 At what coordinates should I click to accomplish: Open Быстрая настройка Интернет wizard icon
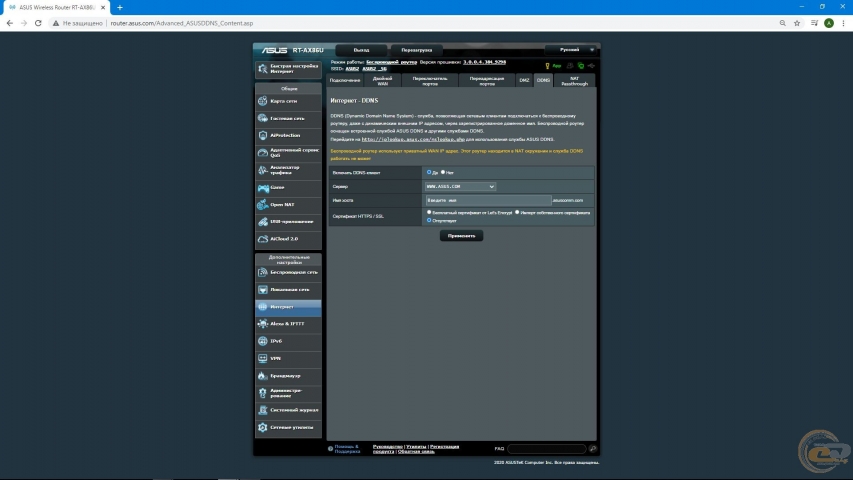(x=263, y=69)
